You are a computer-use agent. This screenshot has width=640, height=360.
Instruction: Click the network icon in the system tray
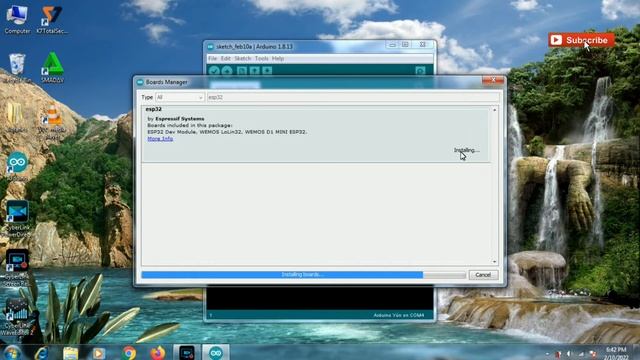581,354
